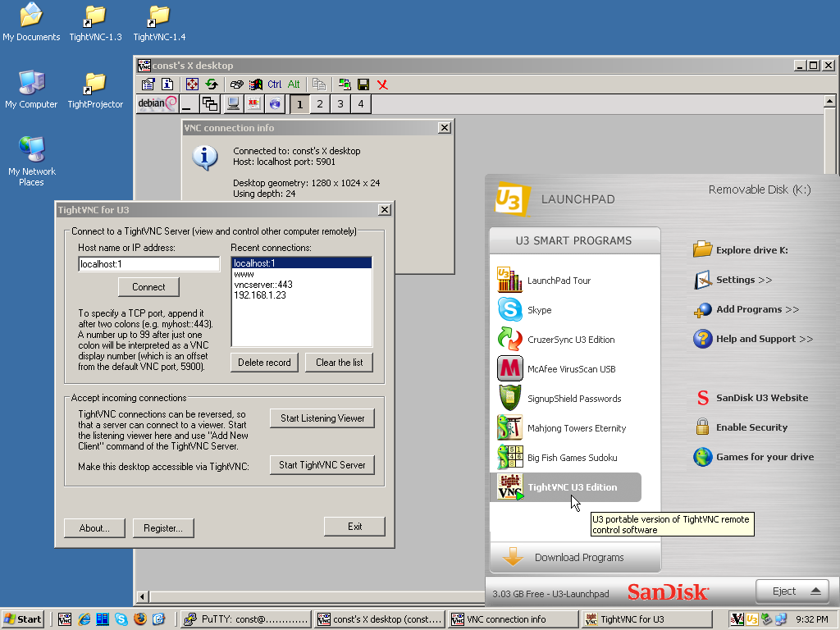Toggle the Ctrl key in the viewer toolbar
The width and height of the screenshot is (840, 630).
[275, 84]
